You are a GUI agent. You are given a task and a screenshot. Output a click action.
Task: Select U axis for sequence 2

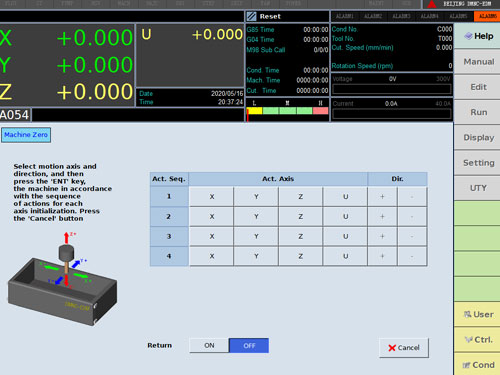(345, 217)
